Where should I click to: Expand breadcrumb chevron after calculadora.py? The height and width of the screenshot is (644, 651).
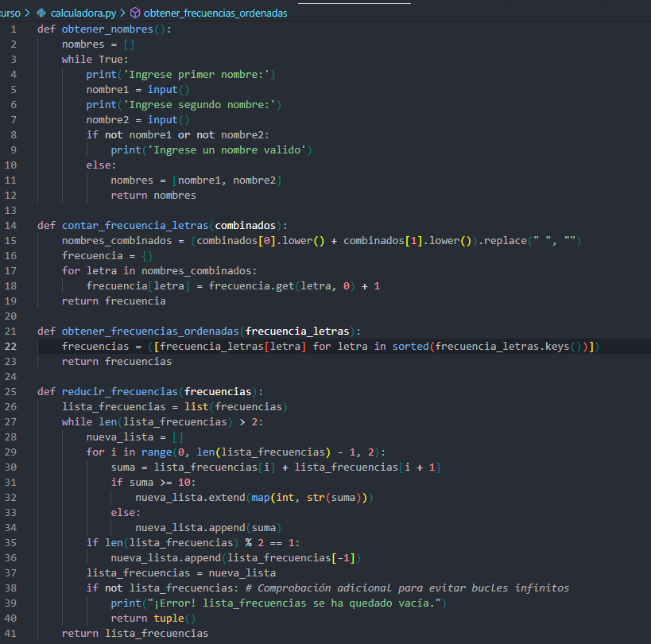point(122,13)
